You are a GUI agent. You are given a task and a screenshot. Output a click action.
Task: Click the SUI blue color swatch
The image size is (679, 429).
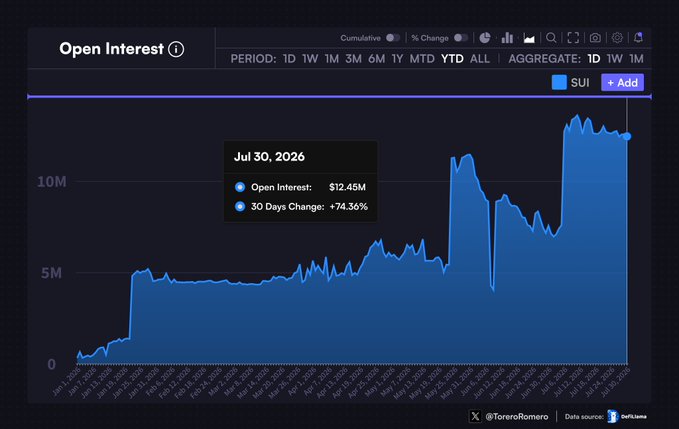tap(559, 82)
